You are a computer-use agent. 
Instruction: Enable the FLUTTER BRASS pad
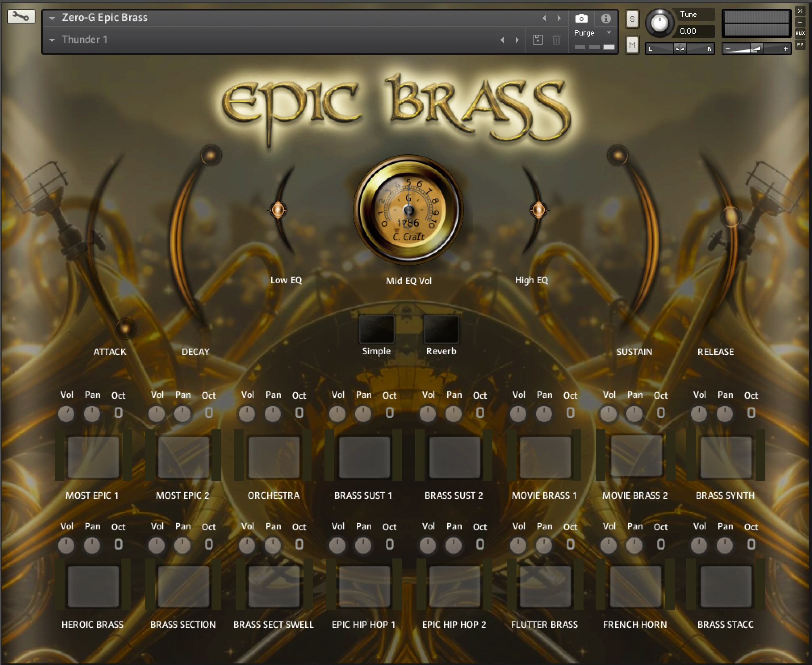(x=545, y=586)
